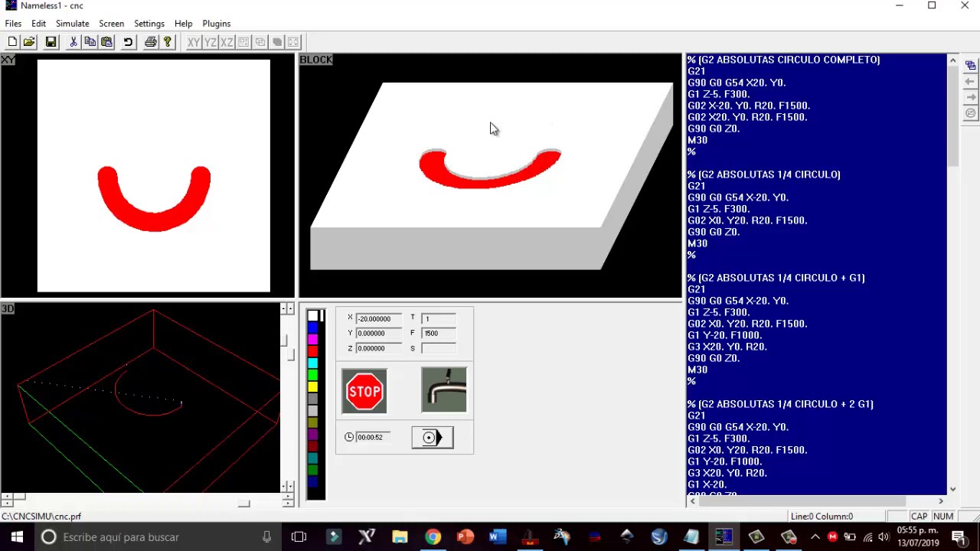Viewport: 980px width, 551px height.
Task: Open the Screen menu
Action: tap(111, 24)
